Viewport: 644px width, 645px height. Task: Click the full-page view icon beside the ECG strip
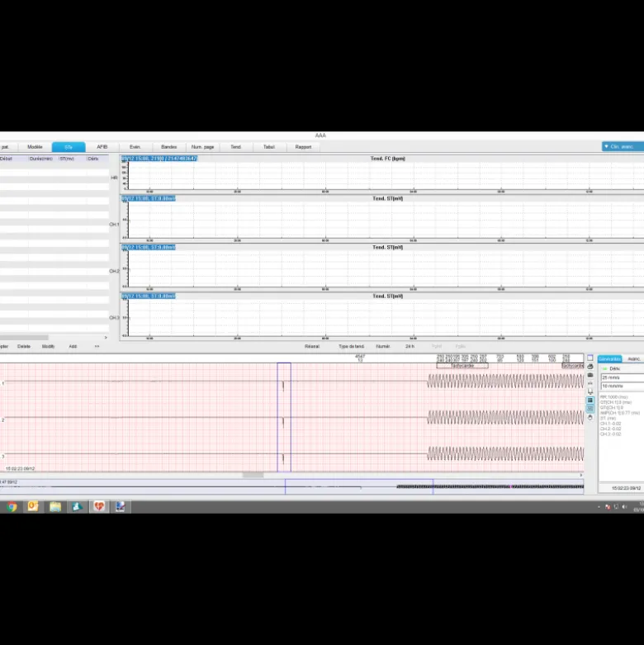click(590, 358)
